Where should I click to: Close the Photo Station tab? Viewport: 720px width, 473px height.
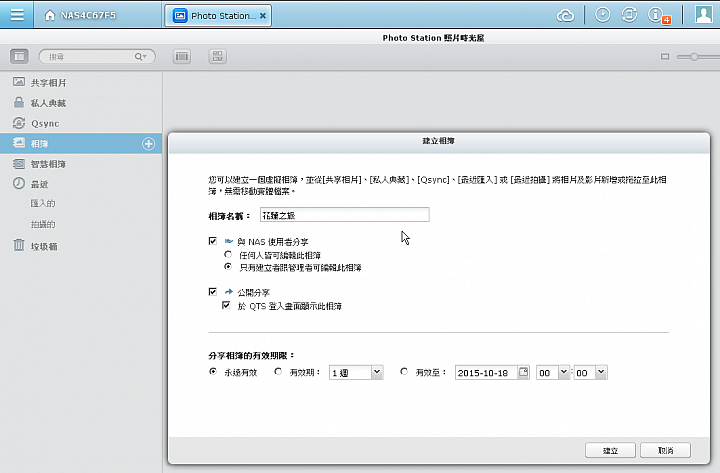coord(263,16)
